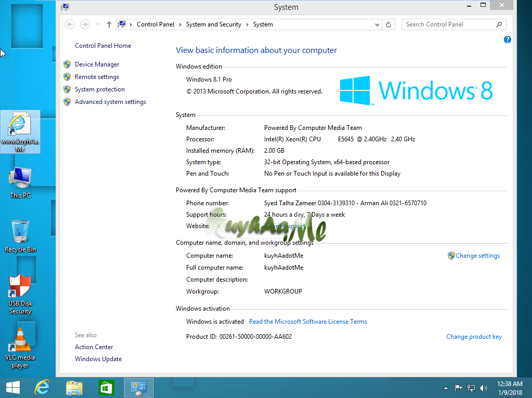Open the Start button on taskbar
This screenshot has width=532, height=398.
13,388
